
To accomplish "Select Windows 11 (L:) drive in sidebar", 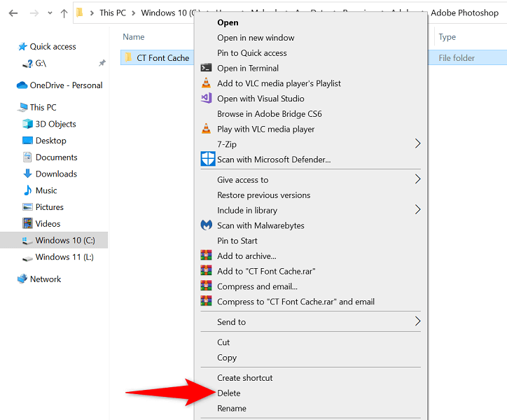I will 64,257.
